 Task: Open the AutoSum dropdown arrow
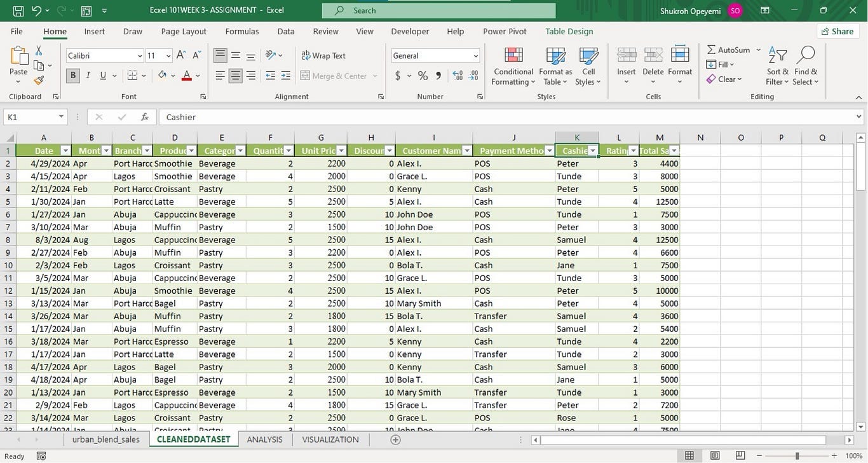tap(759, 50)
